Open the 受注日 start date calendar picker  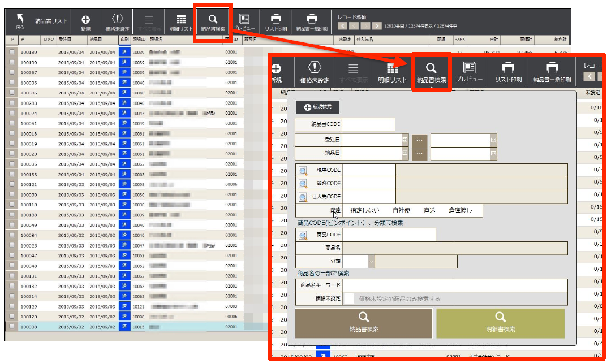[405, 140]
